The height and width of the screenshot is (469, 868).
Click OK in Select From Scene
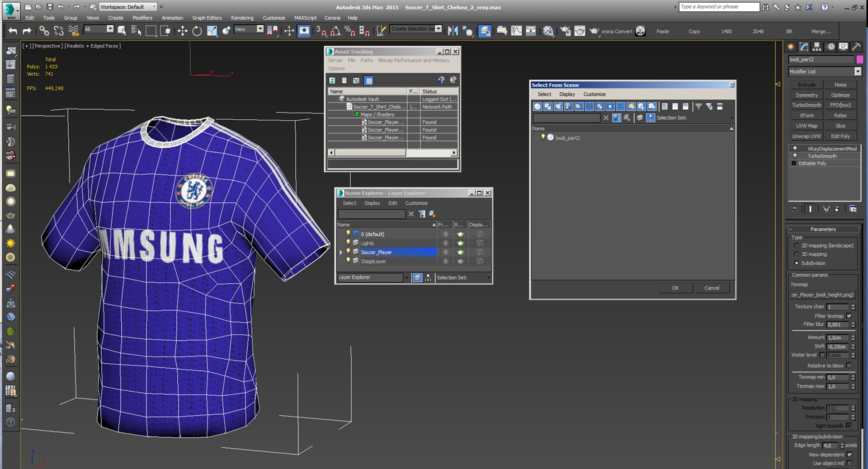tap(675, 288)
